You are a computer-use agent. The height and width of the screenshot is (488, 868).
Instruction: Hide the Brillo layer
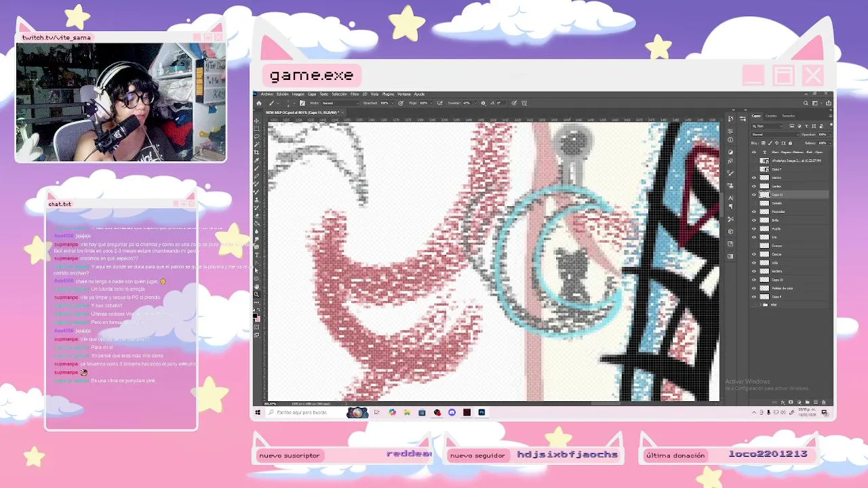754,220
